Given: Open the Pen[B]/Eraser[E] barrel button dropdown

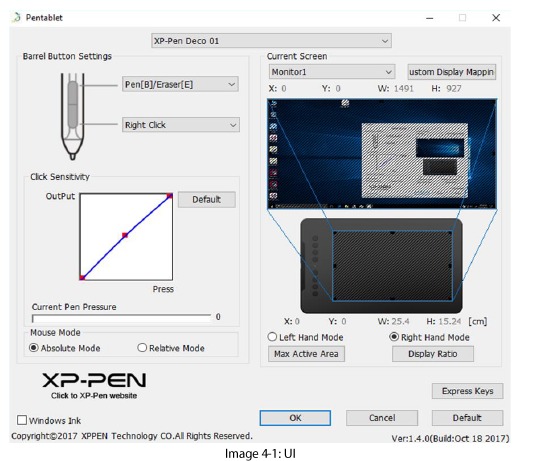Looking at the screenshot, I should point(180,84).
